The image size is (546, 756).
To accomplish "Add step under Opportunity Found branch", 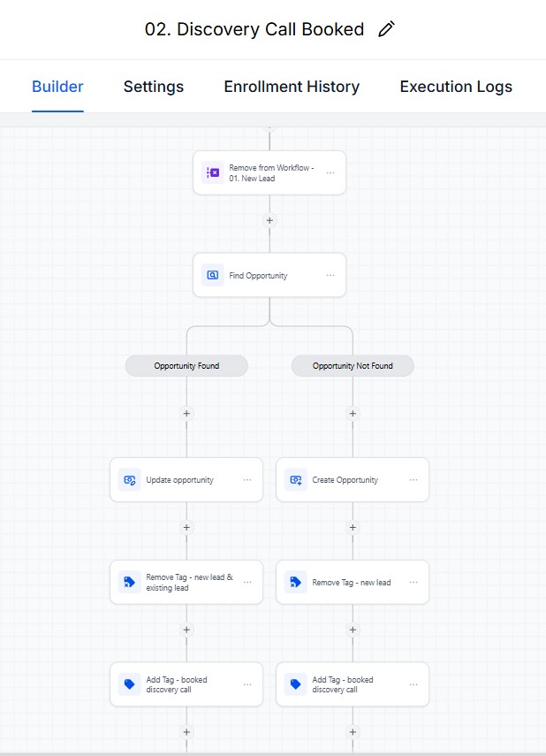I will 186,413.
